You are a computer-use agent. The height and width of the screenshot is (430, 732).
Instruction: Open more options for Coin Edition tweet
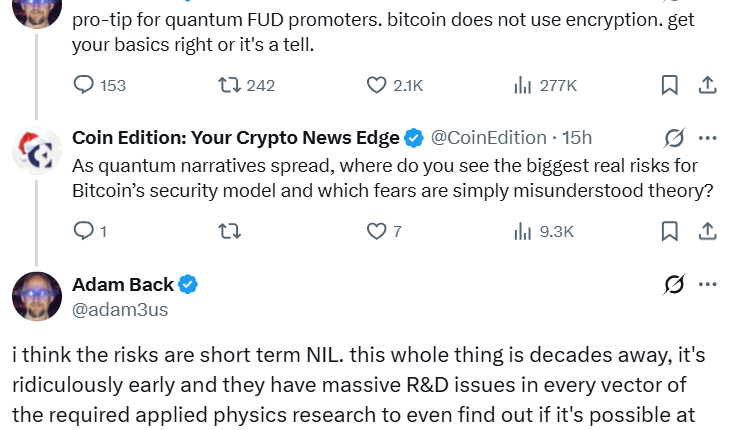pos(707,138)
